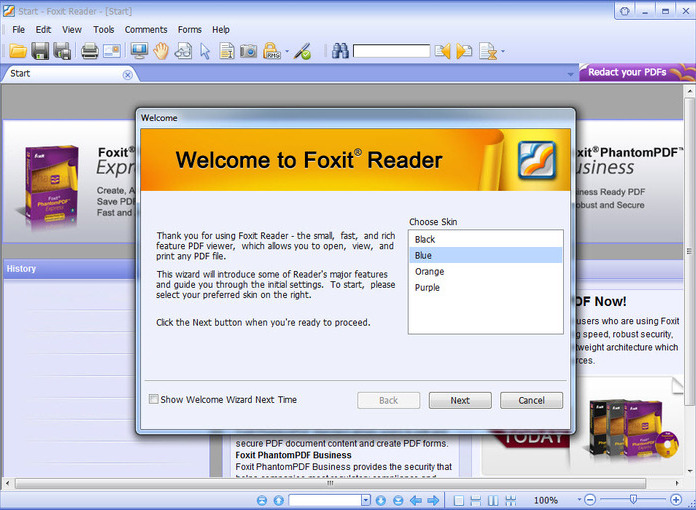Switch to Continuous page layout
Screen dimensions: 696x510
[x=475, y=501]
